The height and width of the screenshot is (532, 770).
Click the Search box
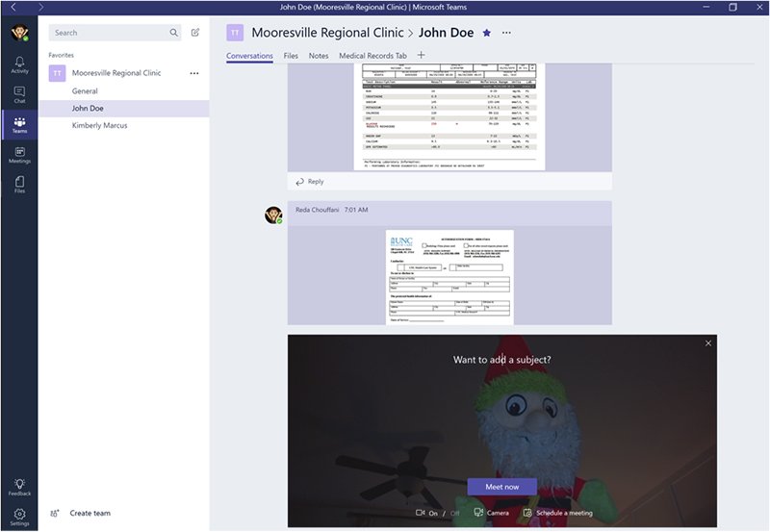click(115, 33)
